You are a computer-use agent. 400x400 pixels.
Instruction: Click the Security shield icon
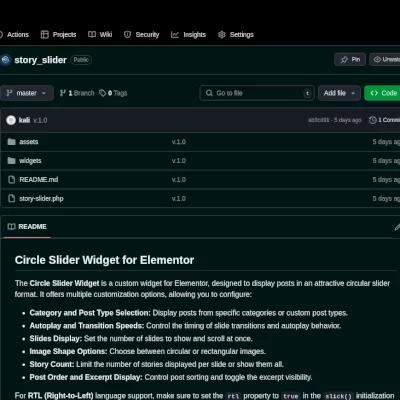point(127,35)
